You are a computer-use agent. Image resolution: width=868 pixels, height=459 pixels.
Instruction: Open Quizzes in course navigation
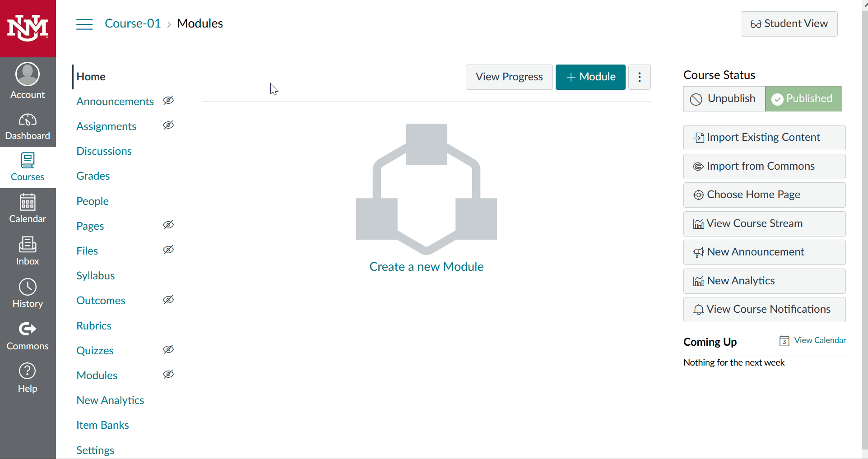(x=95, y=351)
